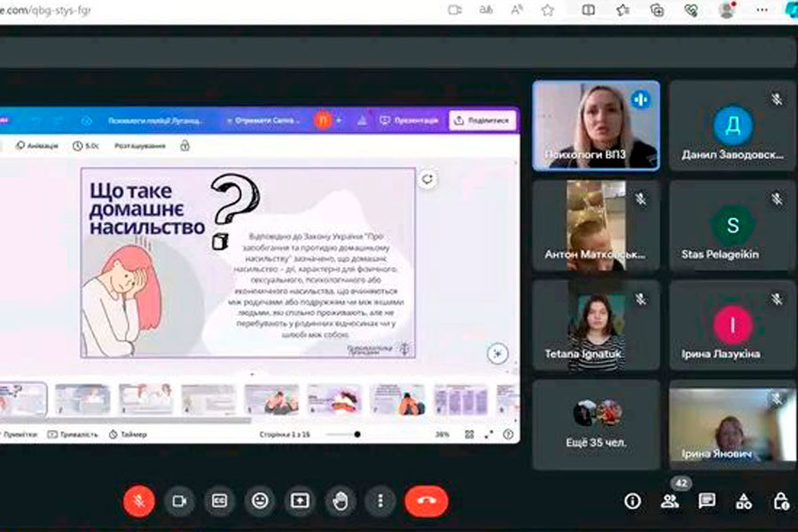
Task: Select the fifth slide thumbnail in filmstrip
Action: click(271, 399)
